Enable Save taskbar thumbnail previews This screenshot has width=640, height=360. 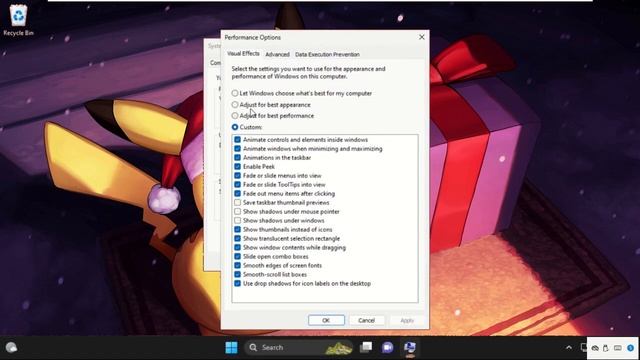238,202
